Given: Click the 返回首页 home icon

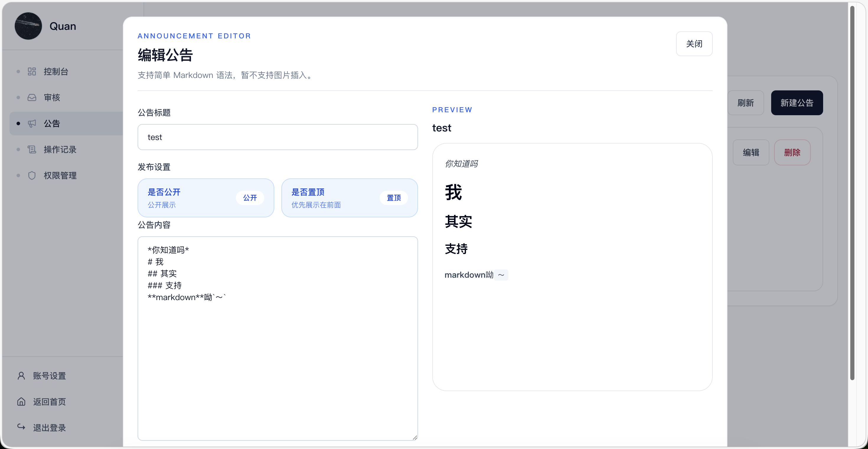Looking at the screenshot, I should pos(21,401).
